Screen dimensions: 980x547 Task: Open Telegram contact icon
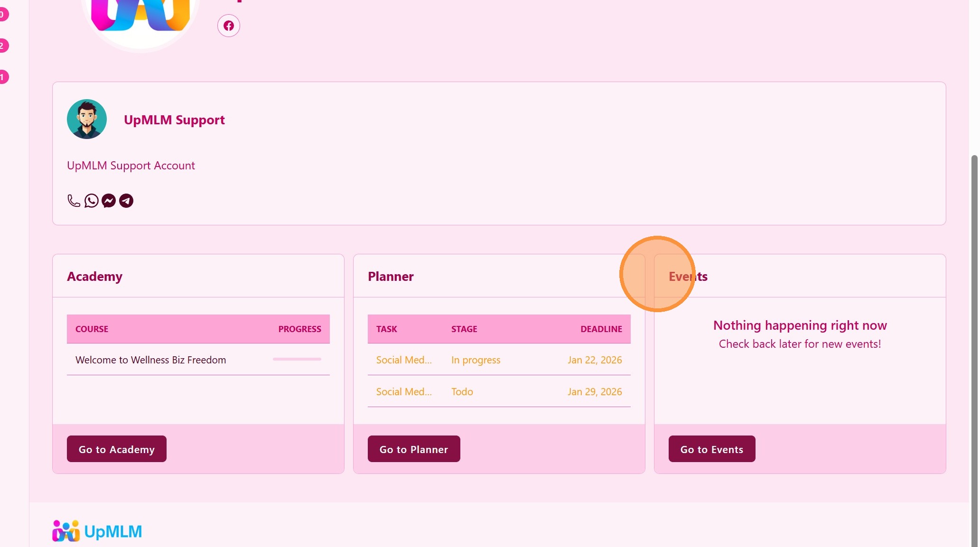pos(126,201)
